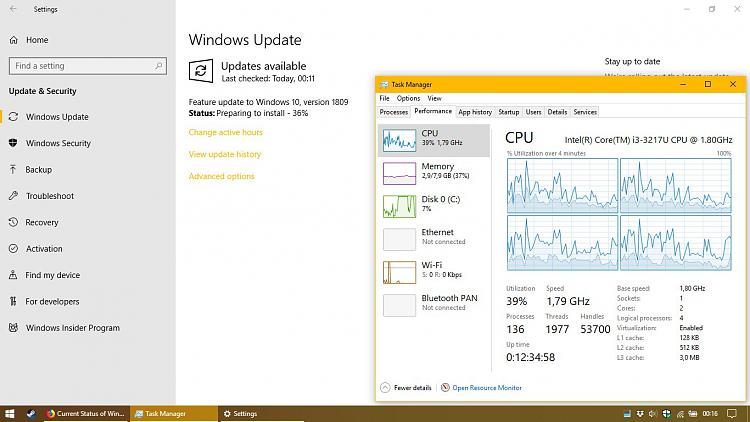Select Memory performance graph thumbnail
This screenshot has height=422, width=750.
coord(399,173)
